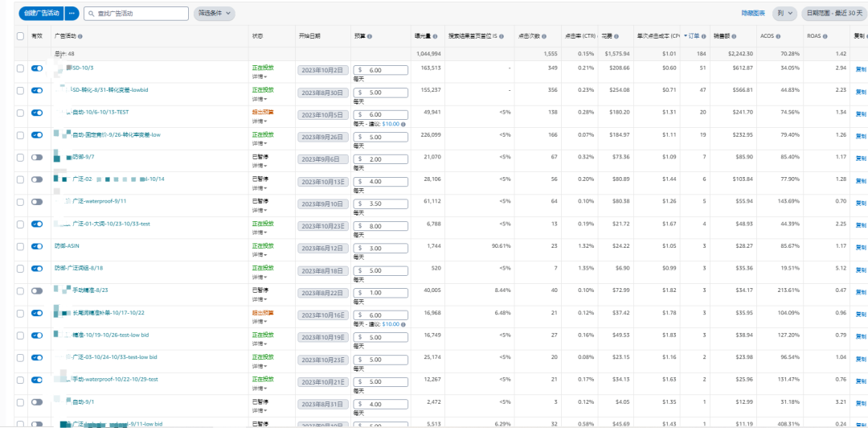This screenshot has width=868, height=428.
Task: Show info icon beside ROAS header
Action: click(x=825, y=36)
